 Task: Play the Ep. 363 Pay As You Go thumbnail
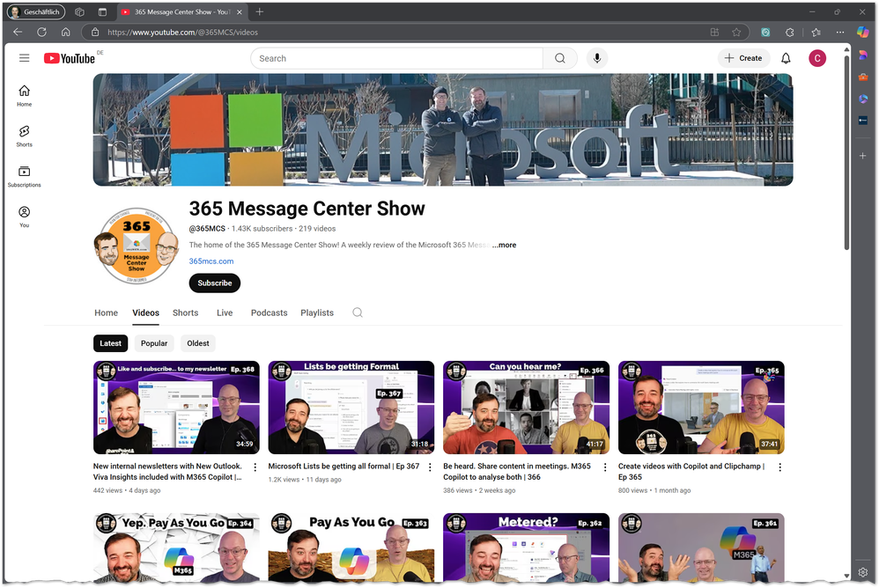[351, 548]
